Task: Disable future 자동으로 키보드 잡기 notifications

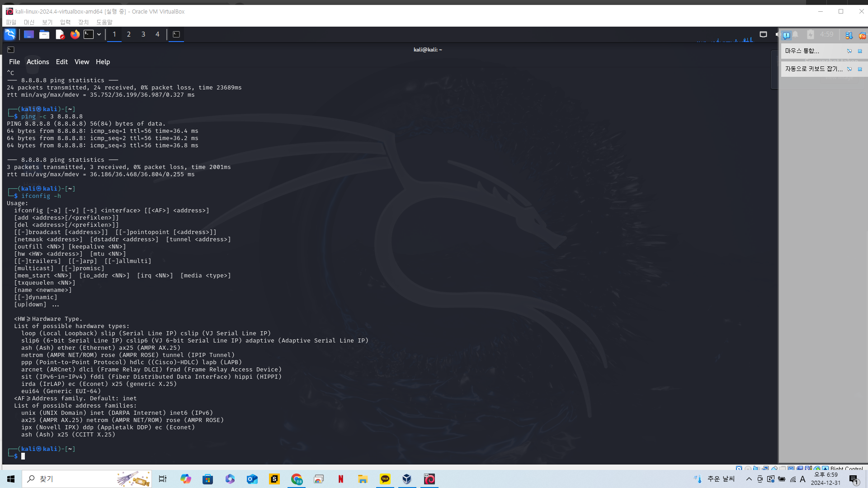Action: tap(849, 69)
